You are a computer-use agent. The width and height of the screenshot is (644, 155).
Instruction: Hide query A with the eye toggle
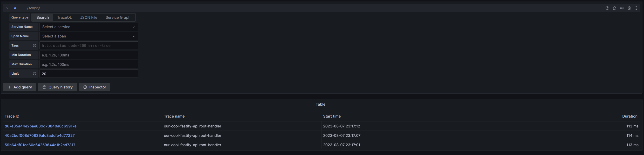(x=622, y=8)
